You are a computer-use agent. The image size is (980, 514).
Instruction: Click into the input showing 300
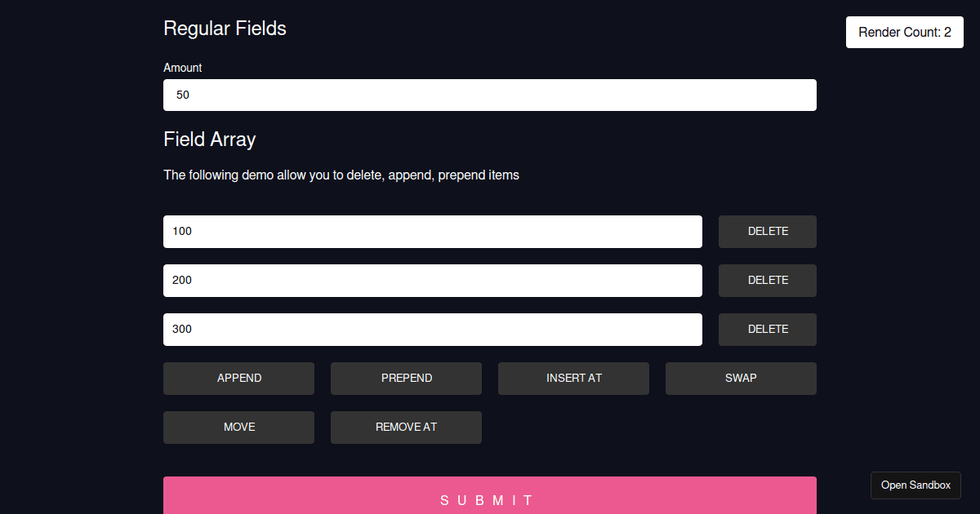click(x=433, y=330)
